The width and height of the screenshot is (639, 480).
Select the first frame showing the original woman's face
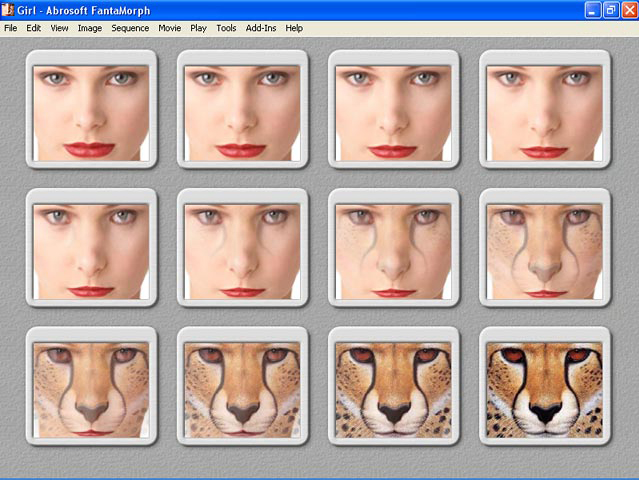coord(91,110)
